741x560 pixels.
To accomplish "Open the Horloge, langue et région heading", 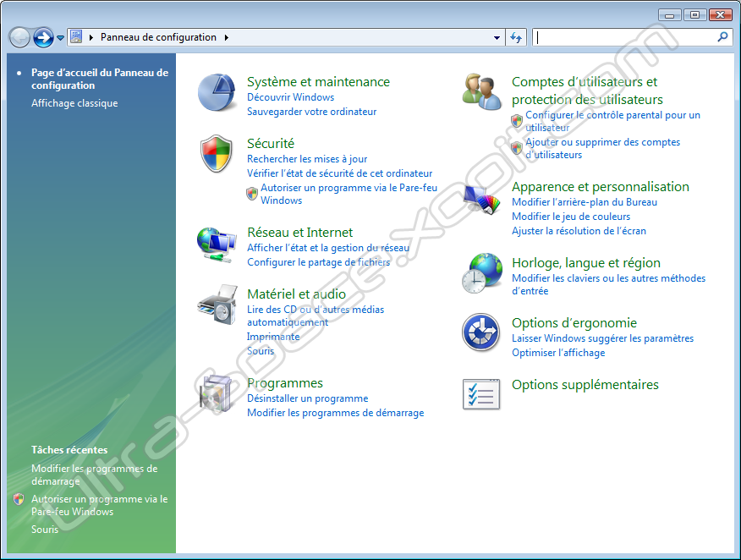I will point(586,263).
